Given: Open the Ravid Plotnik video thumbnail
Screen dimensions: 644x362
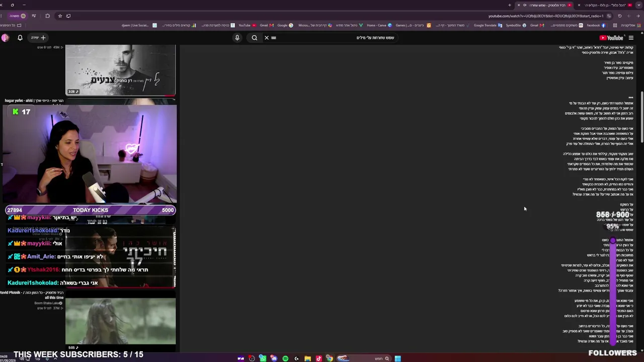Looking at the screenshot, I should tap(121, 322).
